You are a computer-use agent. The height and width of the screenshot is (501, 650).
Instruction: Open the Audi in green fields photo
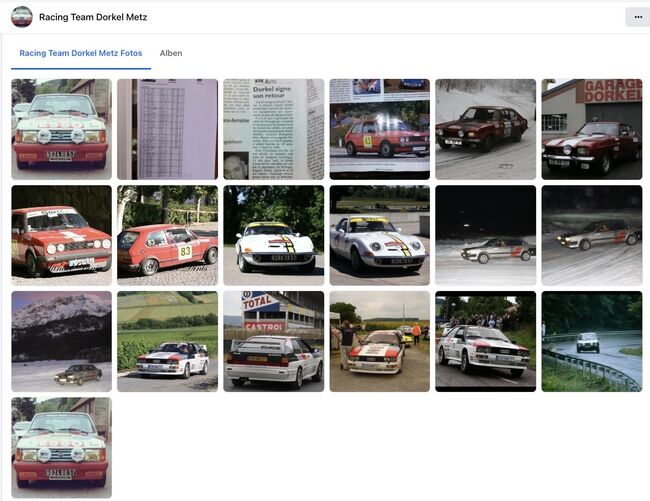(167, 341)
